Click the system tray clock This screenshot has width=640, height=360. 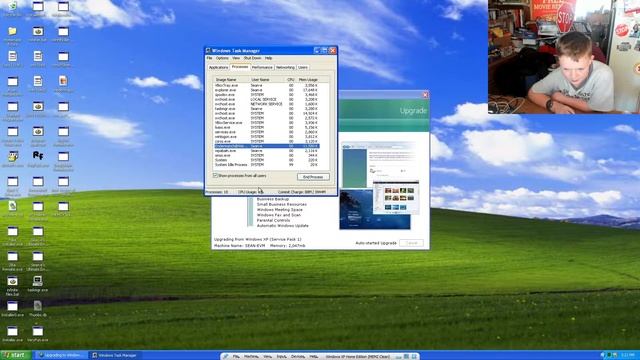click(x=627, y=356)
